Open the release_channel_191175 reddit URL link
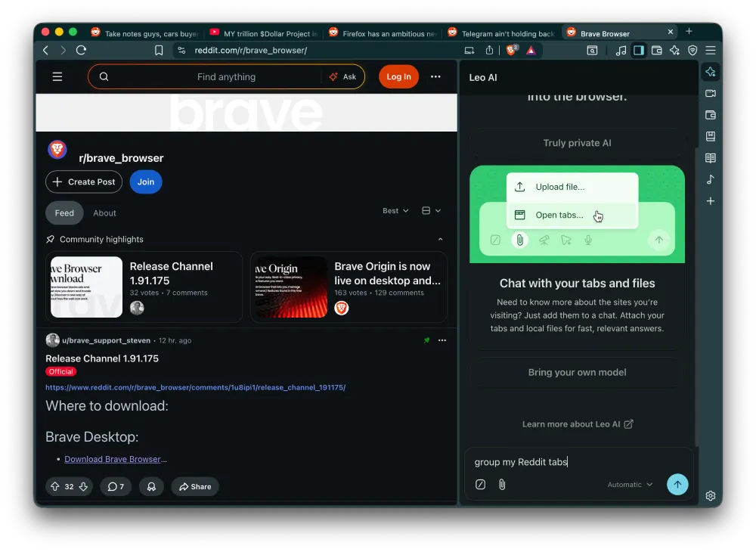The image size is (756, 552). click(195, 387)
